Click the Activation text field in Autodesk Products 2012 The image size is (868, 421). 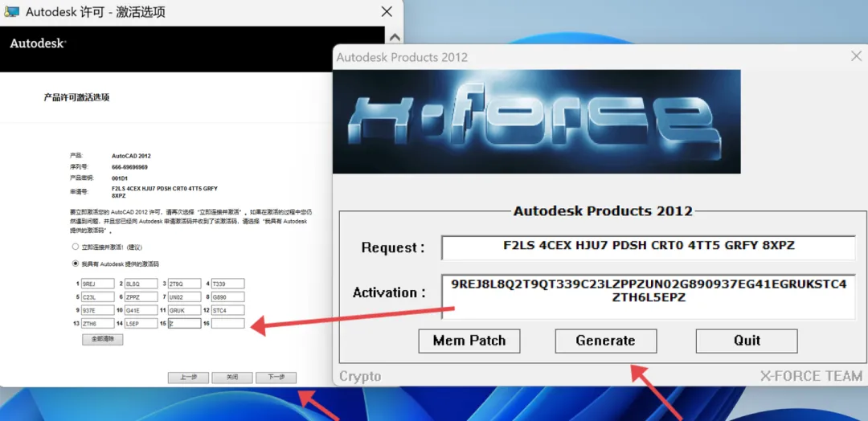(649, 296)
